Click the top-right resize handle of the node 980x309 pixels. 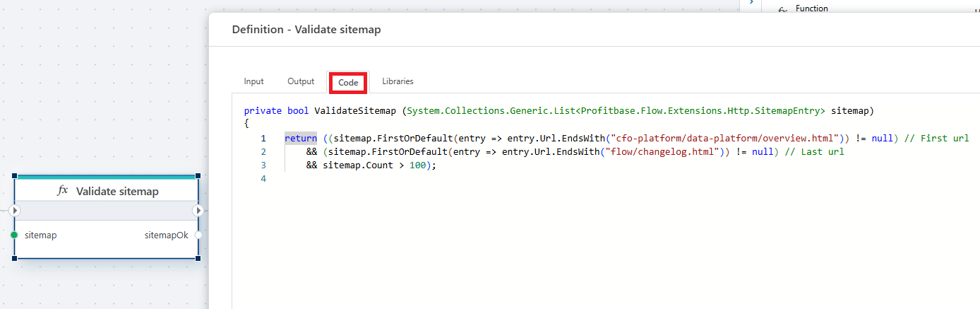(x=198, y=176)
